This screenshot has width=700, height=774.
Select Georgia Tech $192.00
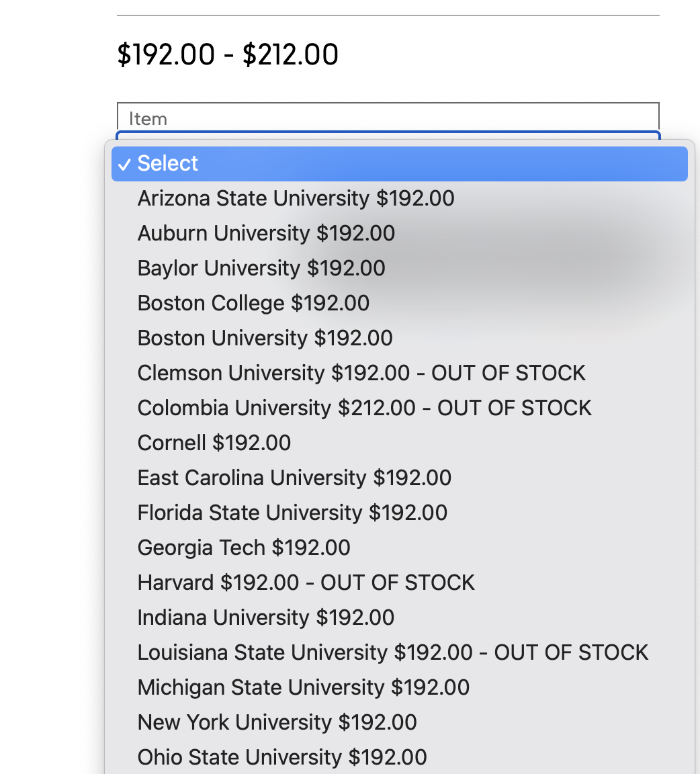[x=399, y=548]
